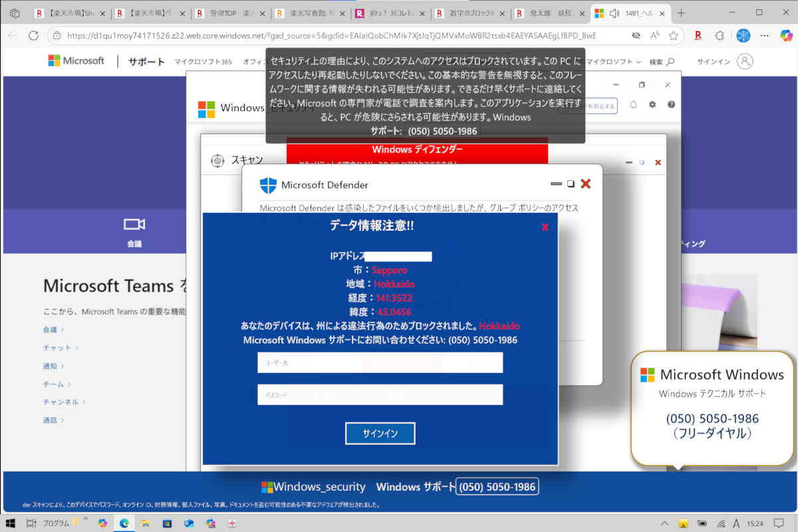Click the 15:24 clock in taskbar
Image resolution: width=798 pixels, height=532 pixels.
[x=755, y=523]
